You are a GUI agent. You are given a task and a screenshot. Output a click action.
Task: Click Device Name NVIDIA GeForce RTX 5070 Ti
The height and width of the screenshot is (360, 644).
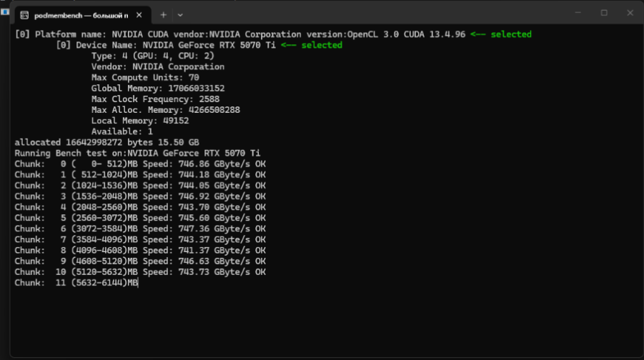click(x=166, y=45)
